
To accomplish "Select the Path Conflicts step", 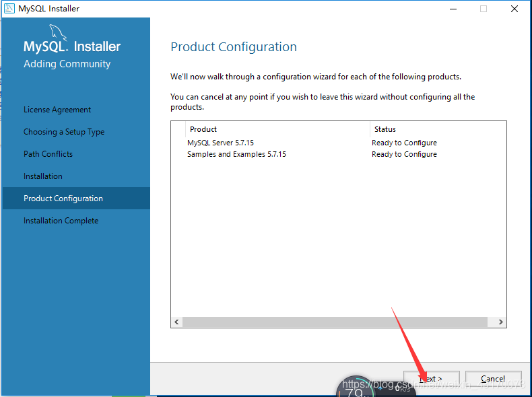I will coord(48,154).
